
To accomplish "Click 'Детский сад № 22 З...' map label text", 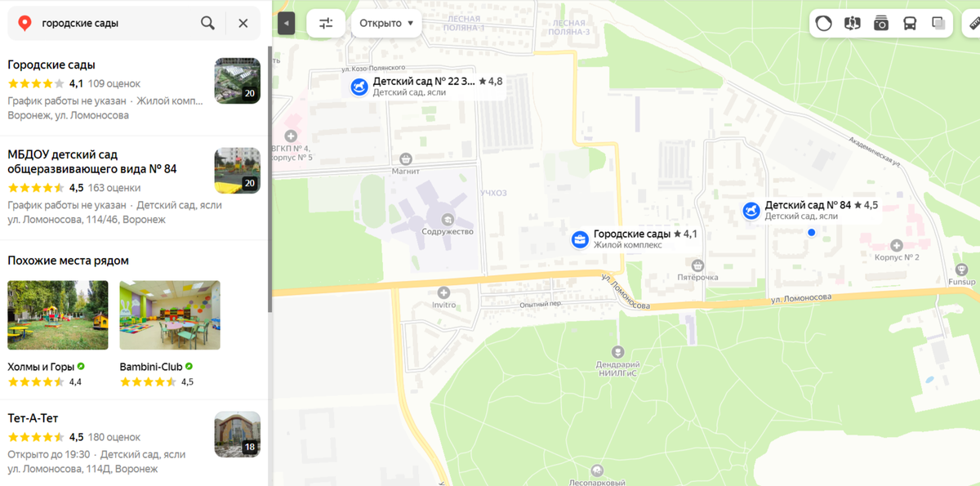I will (x=424, y=82).
